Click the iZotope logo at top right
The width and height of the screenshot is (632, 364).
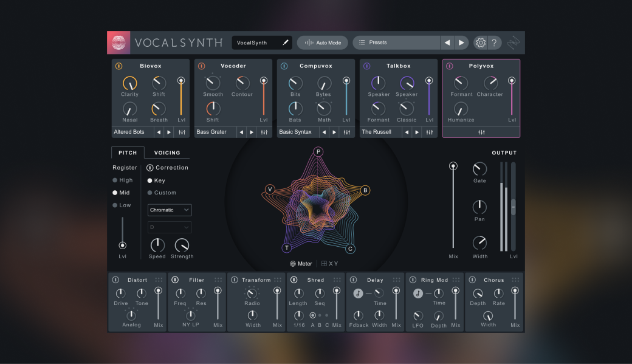pyautogui.click(x=513, y=43)
